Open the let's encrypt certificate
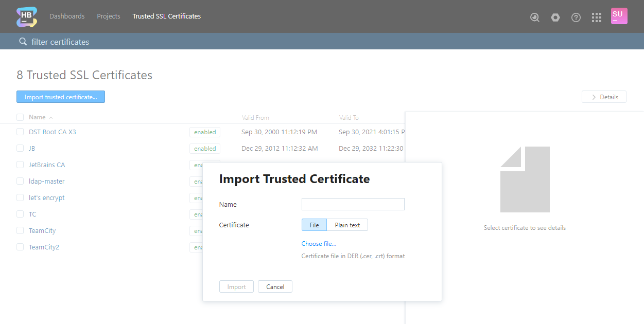 (47, 198)
